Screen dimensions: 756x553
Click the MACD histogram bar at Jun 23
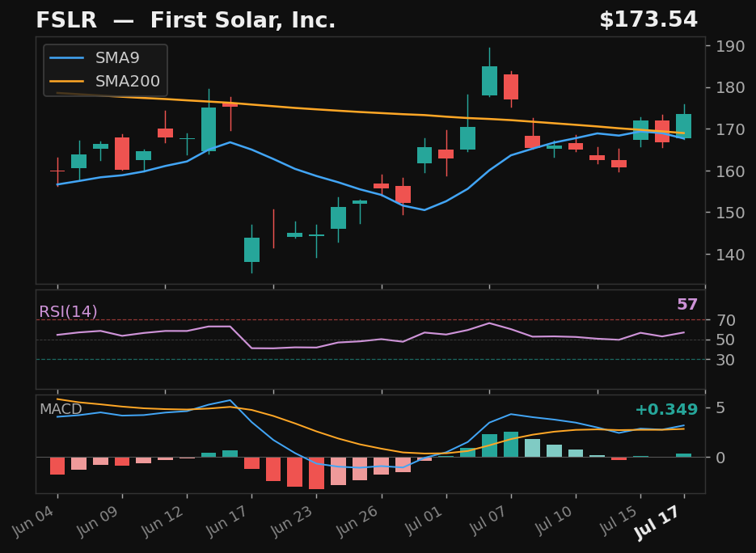point(316,473)
